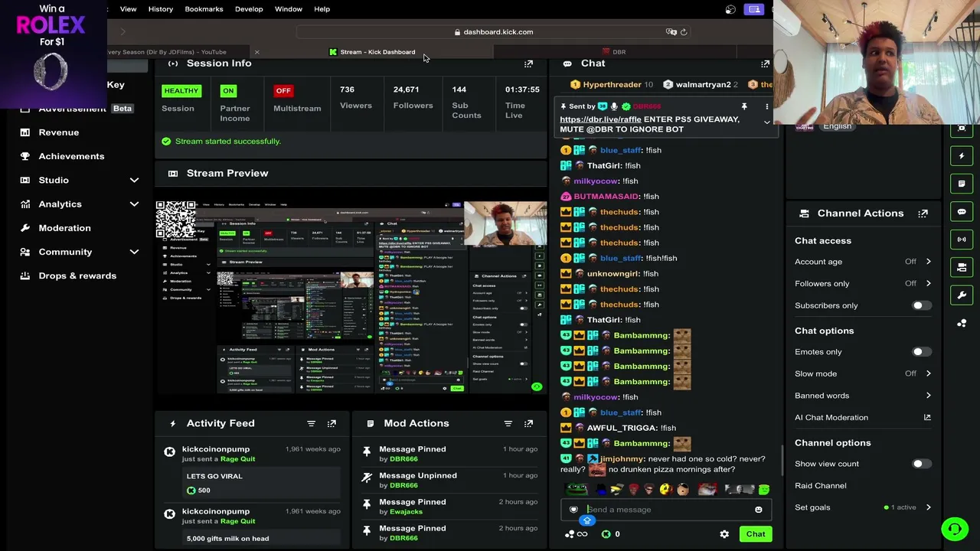Open Mod Actions filter options
Image resolution: width=980 pixels, height=551 pixels.
pyautogui.click(x=508, y=423)
